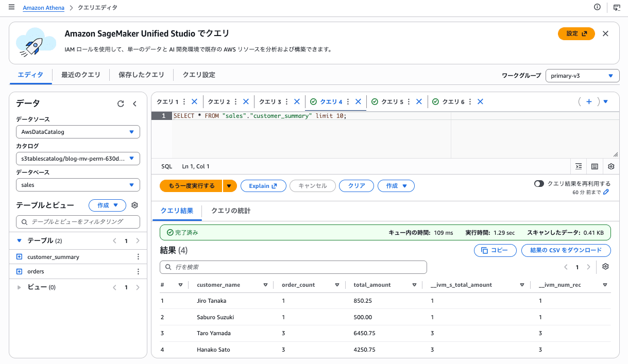
Task: Close the クエリ 2 tab
Action: (x=246, y=102)
